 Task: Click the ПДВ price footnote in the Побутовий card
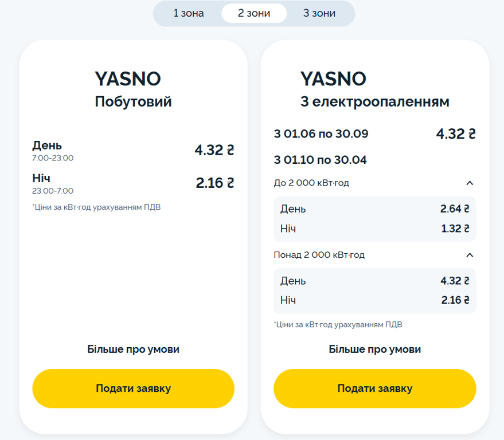96,207
